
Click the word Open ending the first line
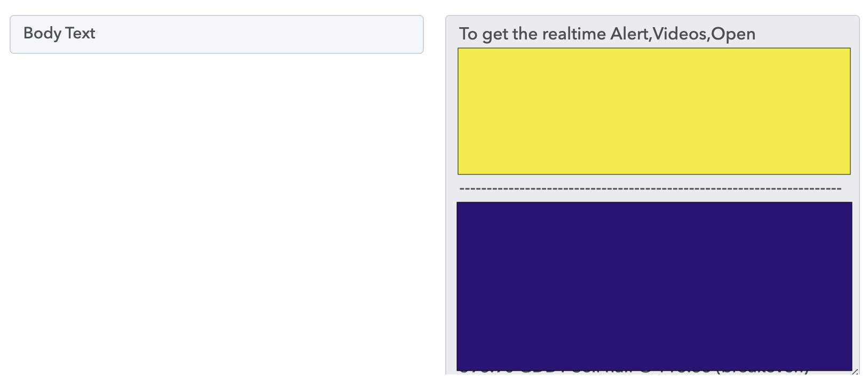(x=733, y=34)
